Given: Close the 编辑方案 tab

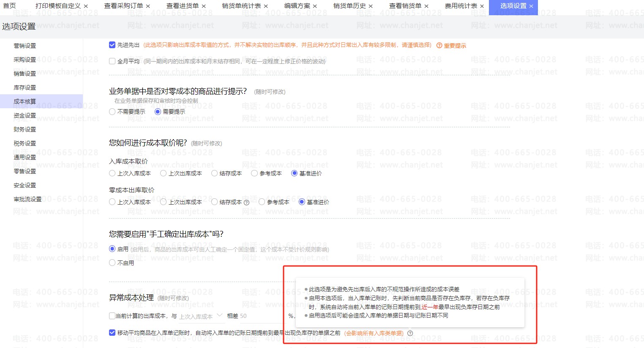Looking at the screenshot, I should point(315,6).
